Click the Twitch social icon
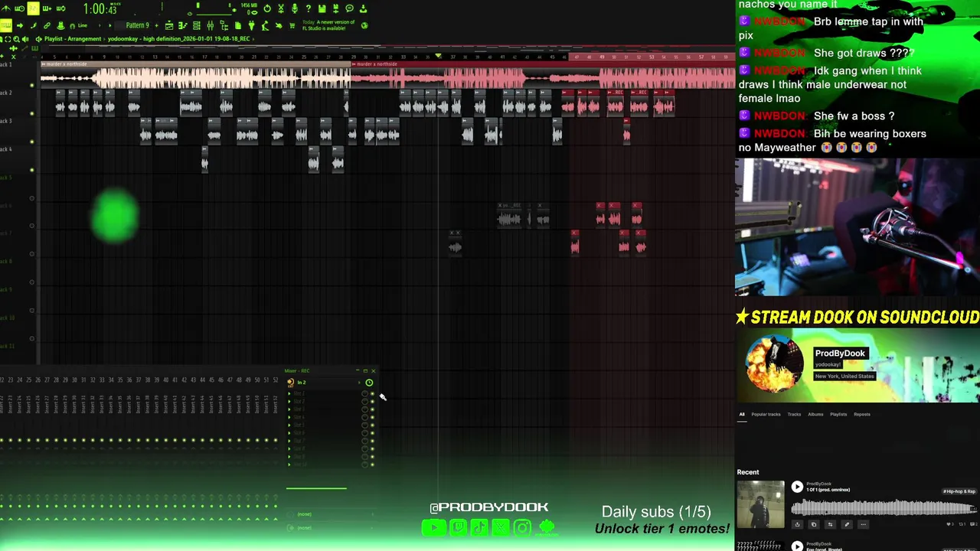980x551 pixels. click(x=458, y=527)
